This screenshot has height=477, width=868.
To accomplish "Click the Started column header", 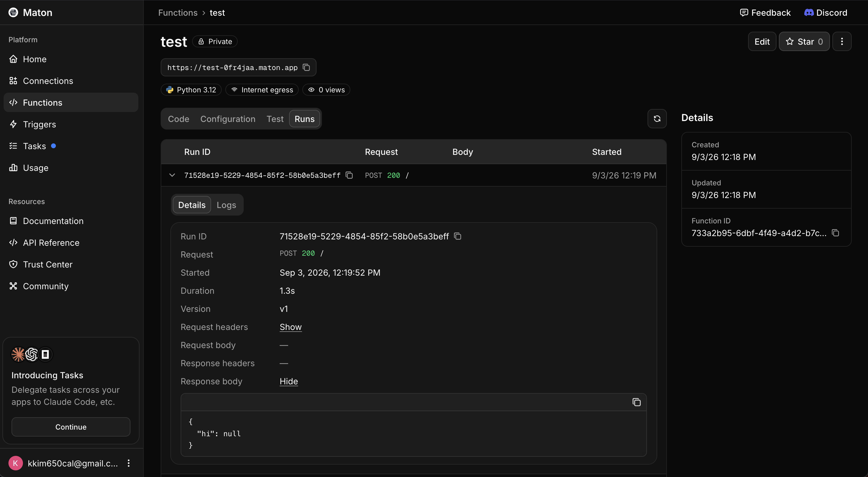I will pyautogui.click(x=606, y=152).
